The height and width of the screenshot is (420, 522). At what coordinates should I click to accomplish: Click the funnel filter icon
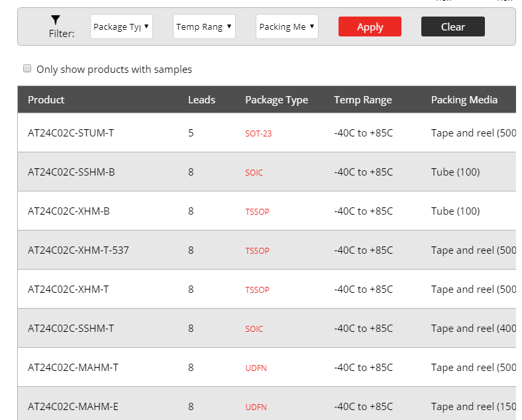[x=56, y=20]
